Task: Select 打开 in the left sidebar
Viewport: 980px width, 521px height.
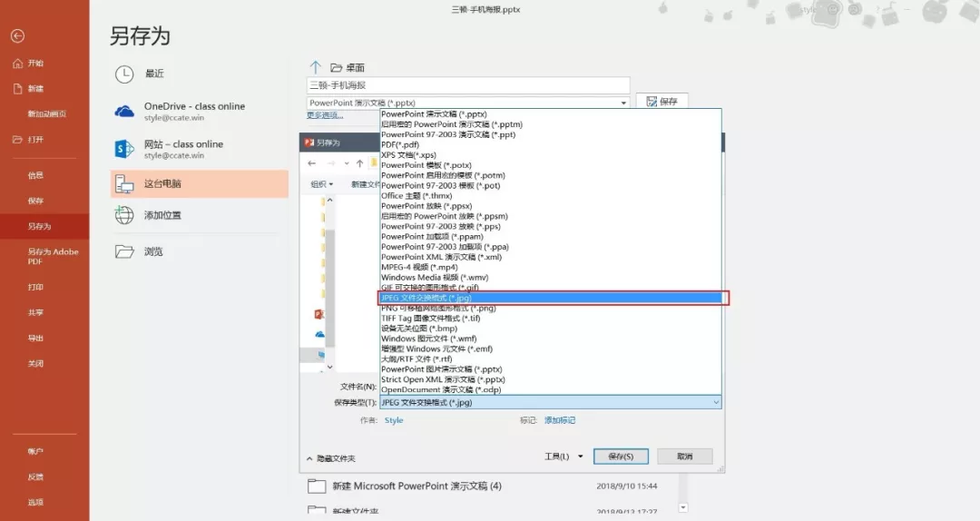Action: tap(29, 140)
